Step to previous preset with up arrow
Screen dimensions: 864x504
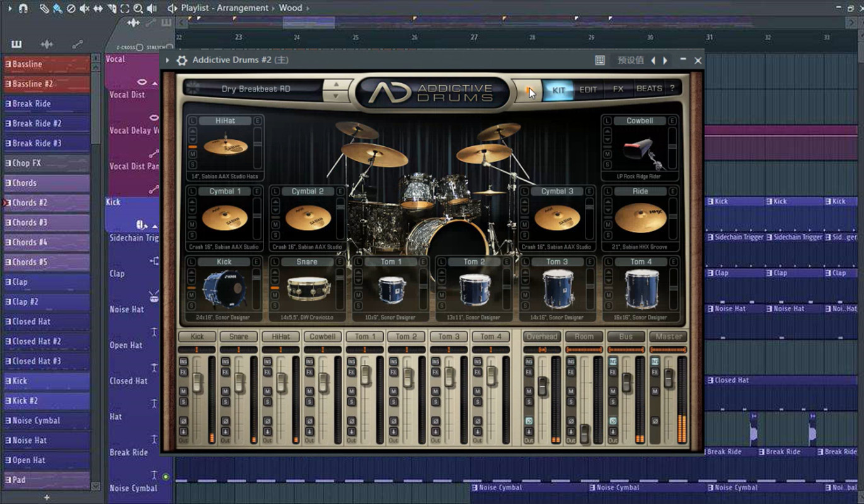pyautogui.click(x=336, y=84)
